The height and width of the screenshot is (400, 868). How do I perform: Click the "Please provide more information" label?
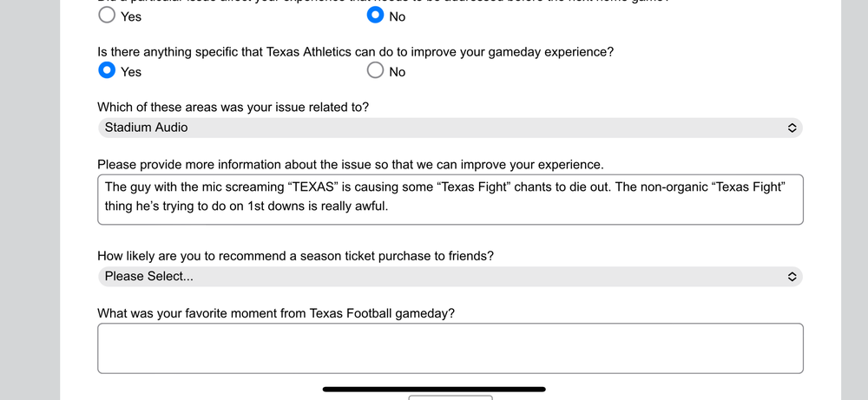pos(351,165)
